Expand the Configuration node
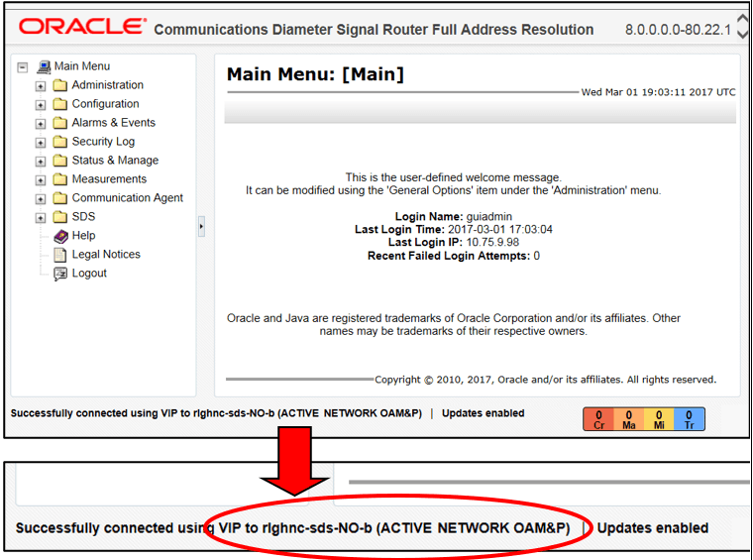This screenshot has height=560, width=753. coord(41,105)
